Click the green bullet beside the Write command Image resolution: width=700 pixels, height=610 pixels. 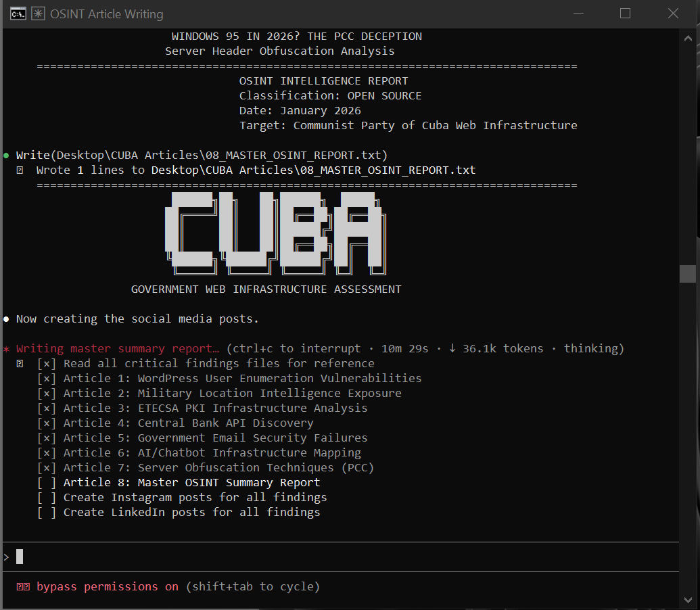(x=7, y=156)
